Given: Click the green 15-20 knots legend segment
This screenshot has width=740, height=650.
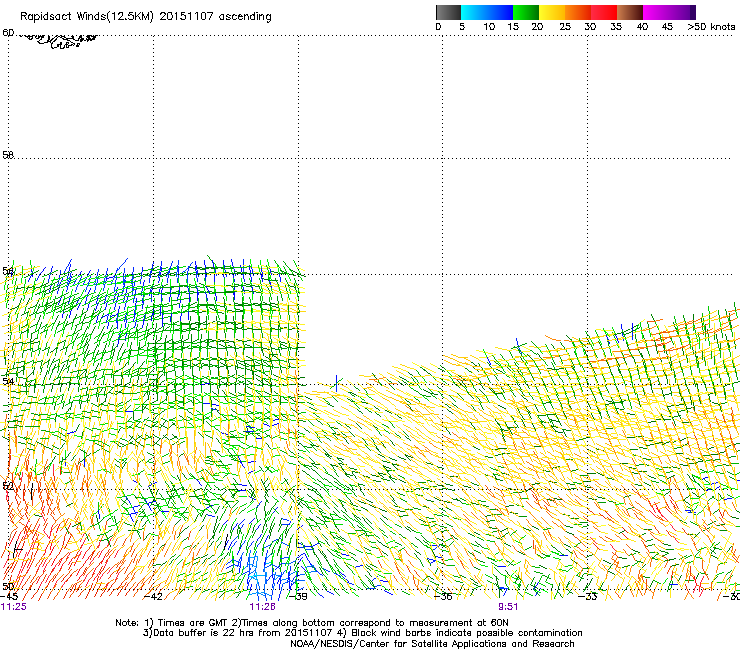Looking at the screenshot, I should 526,12.
